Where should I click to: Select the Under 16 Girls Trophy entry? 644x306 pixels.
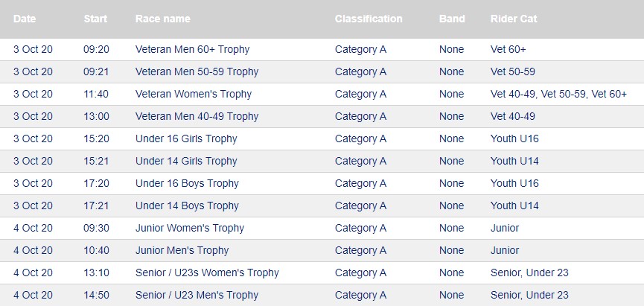[x=186, y=138]
